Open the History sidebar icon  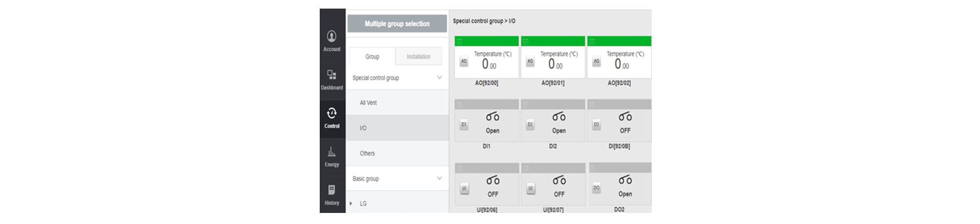point(332,195)
